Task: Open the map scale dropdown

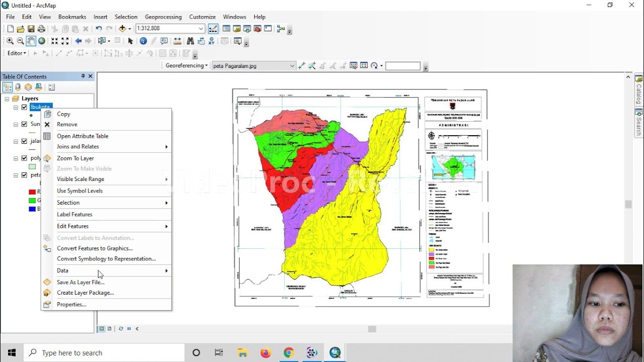Action: click(201, 29)
